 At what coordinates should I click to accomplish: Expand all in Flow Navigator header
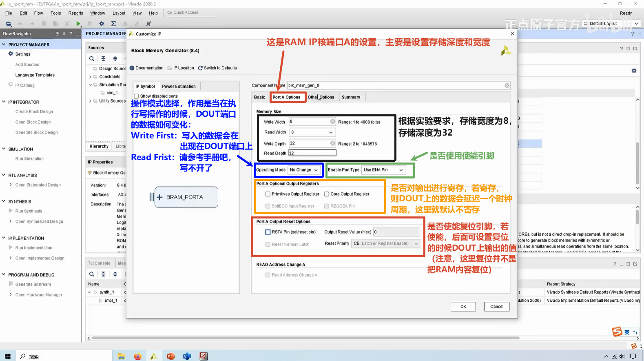64,34
